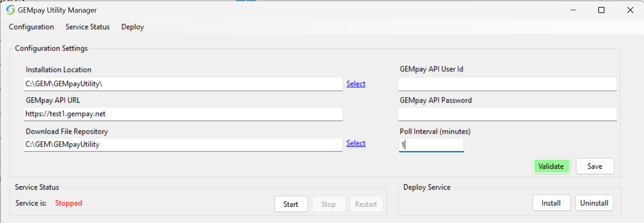Image resolution: width=644 pixels, height=223 pixels.
Task: Focus the GEMpay API URL field
Action: point(183,114)
